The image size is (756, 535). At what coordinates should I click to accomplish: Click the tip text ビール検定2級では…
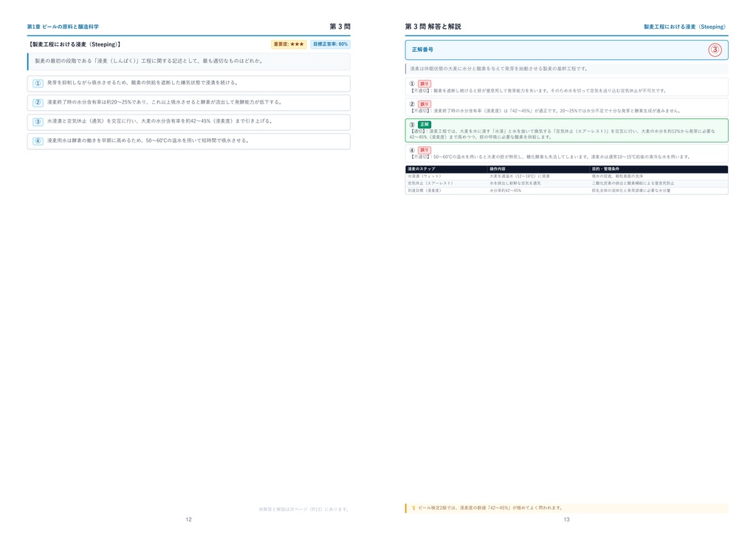coord(490,508)
